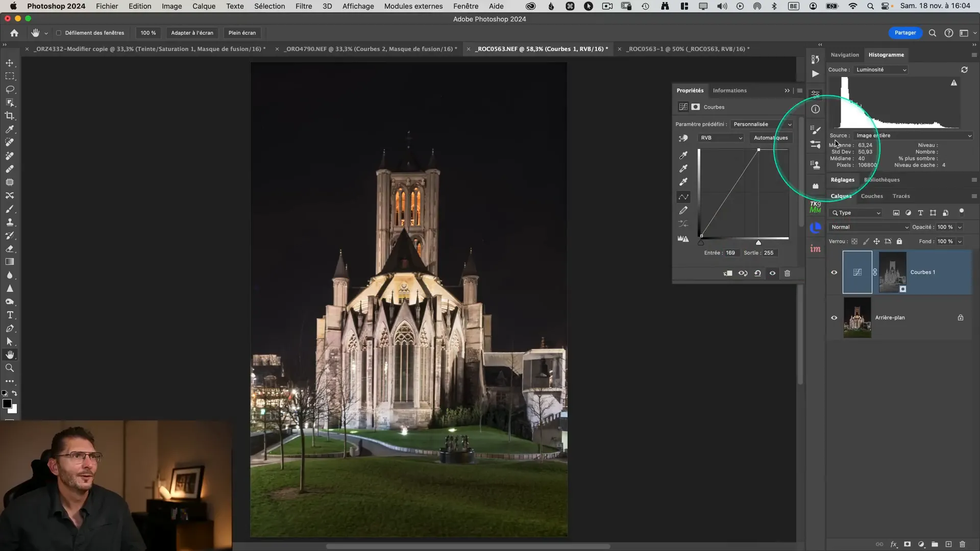Click the Automatiques button in Curves

click(x=771, y=138)
